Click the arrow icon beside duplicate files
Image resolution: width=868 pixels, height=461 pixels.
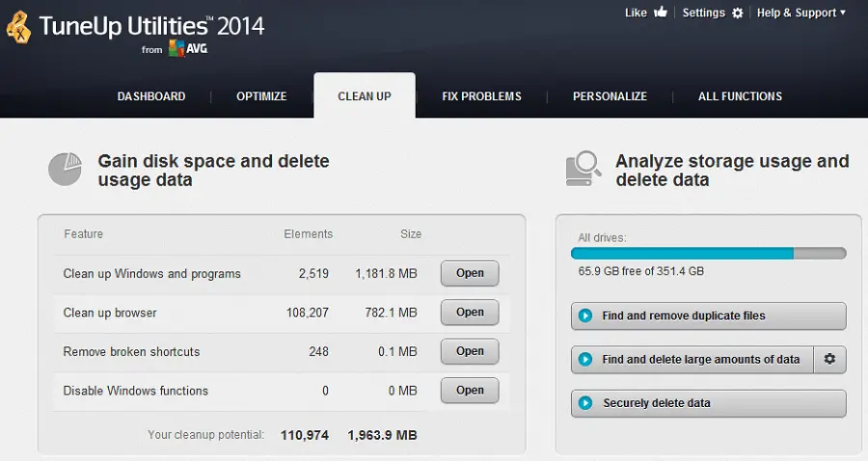tap(585, 315)
